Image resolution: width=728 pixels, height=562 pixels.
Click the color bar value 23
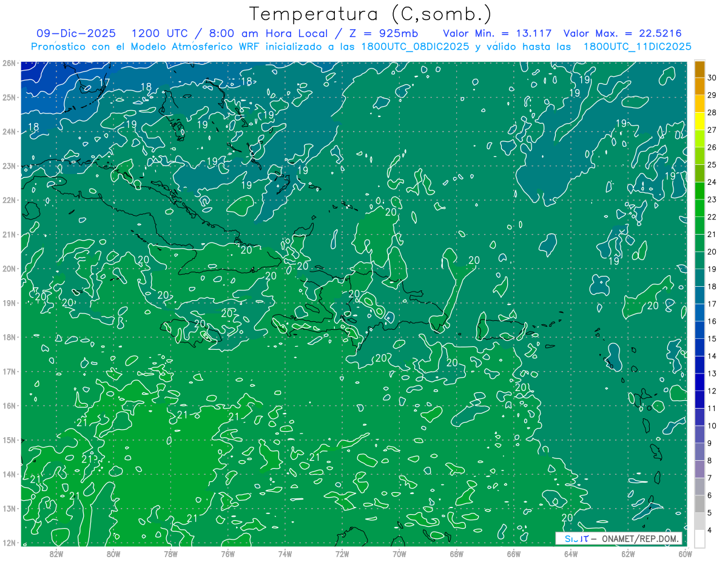coord(712,199)
